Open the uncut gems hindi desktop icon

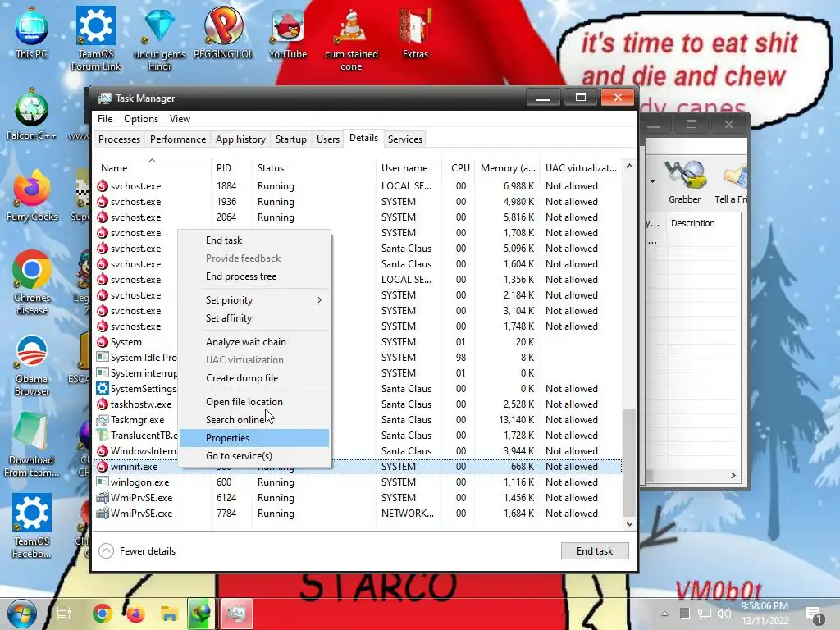pyautogui.click(x=160, y=39)
